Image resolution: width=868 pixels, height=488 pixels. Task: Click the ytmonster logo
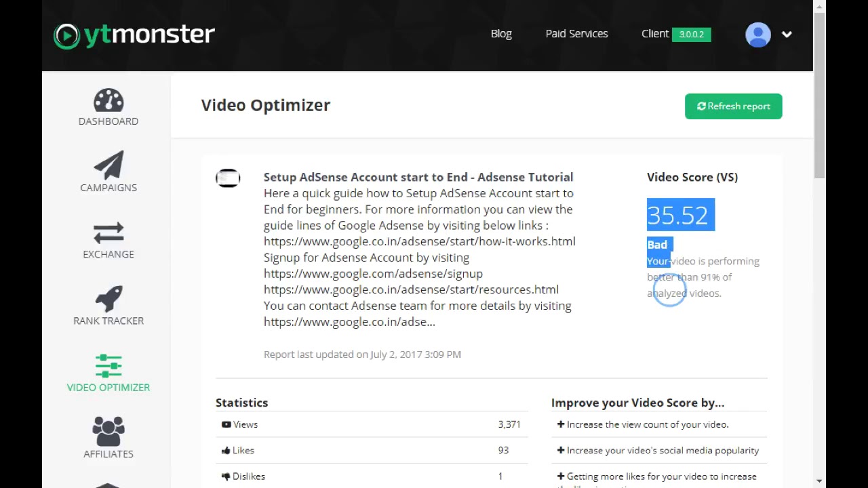(134, 35)
